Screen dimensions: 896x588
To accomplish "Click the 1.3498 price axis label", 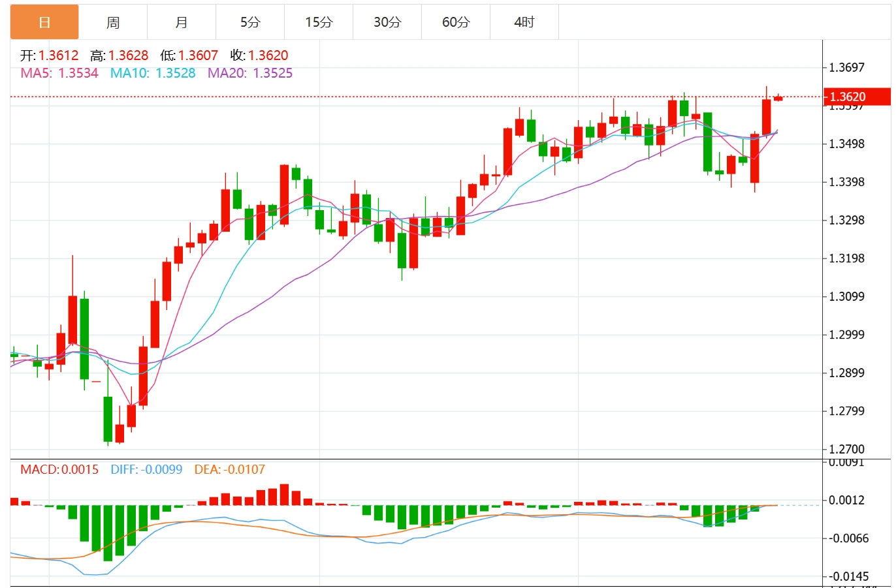I will (846, 144).
